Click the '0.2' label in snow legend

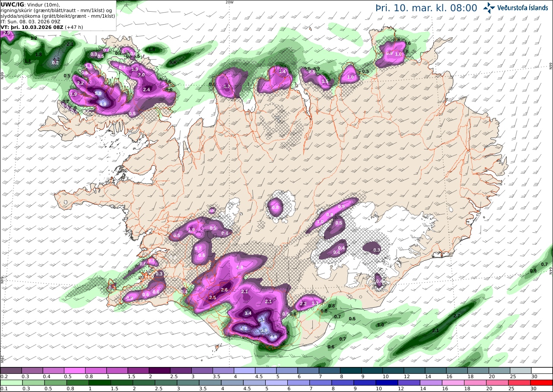pyautogui.click(x=4, y=376)
